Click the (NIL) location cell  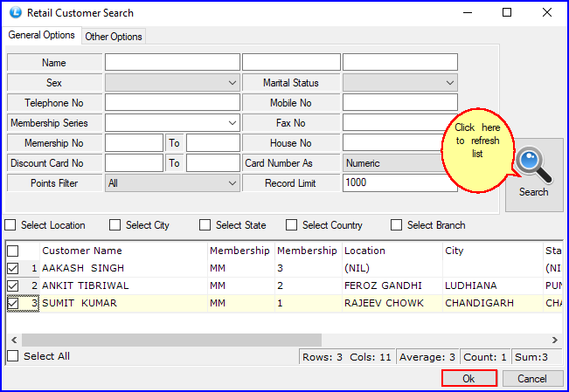point(392,268)
